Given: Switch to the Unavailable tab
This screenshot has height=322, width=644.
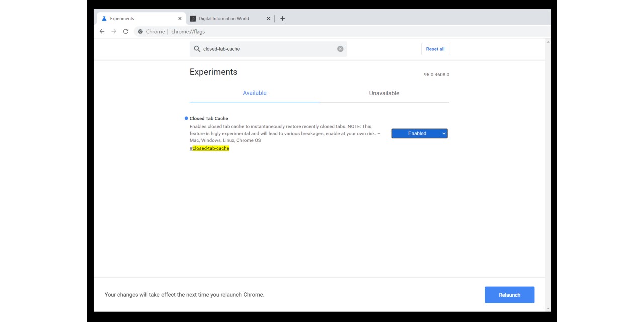Looking at the screenshot, I should coord(384,93).
